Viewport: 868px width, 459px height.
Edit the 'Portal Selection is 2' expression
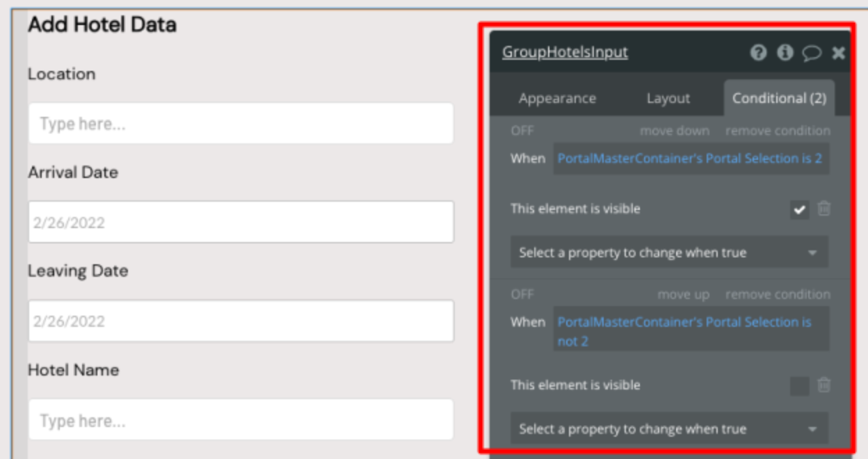pyautogui.click(x=690, y=159)
